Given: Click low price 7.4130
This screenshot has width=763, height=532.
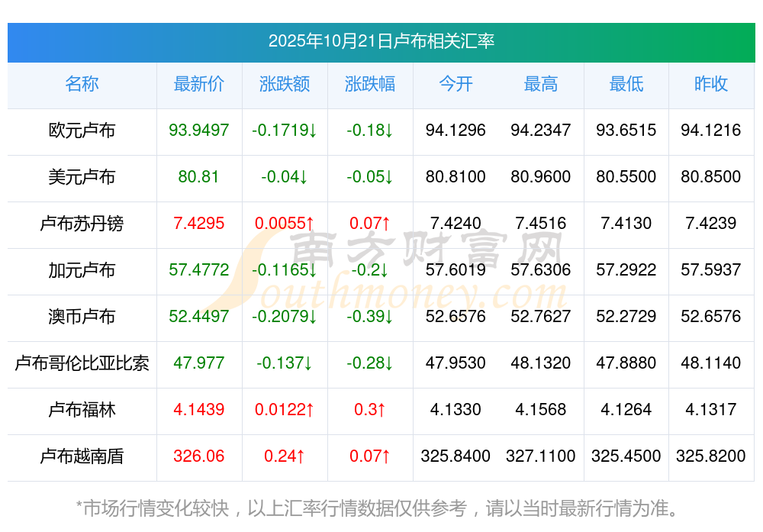Looking at the screenshot, I should click(x=626, y=224).
